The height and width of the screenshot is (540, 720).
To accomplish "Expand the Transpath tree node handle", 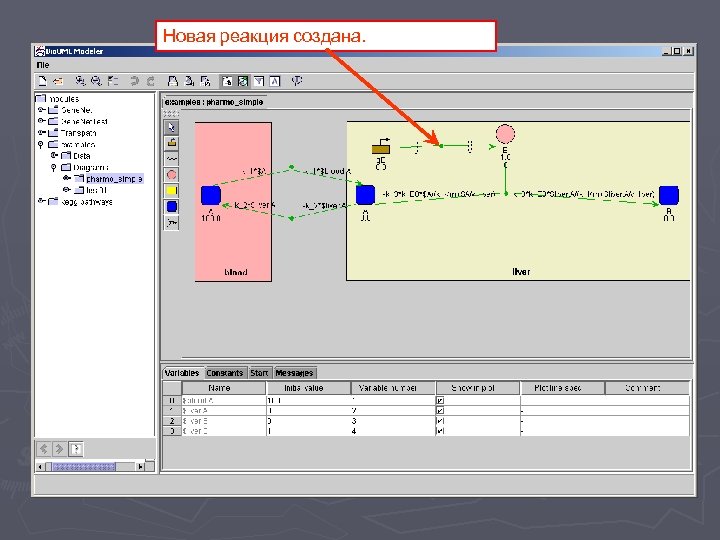I will [x=41, y=133].
